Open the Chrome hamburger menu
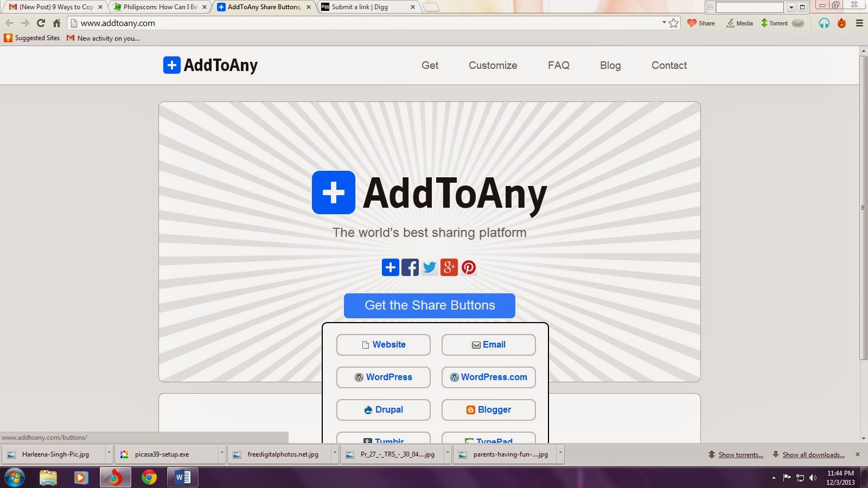Image resolution: width=868 pixels, height=488 pixels. click(859, 23)
